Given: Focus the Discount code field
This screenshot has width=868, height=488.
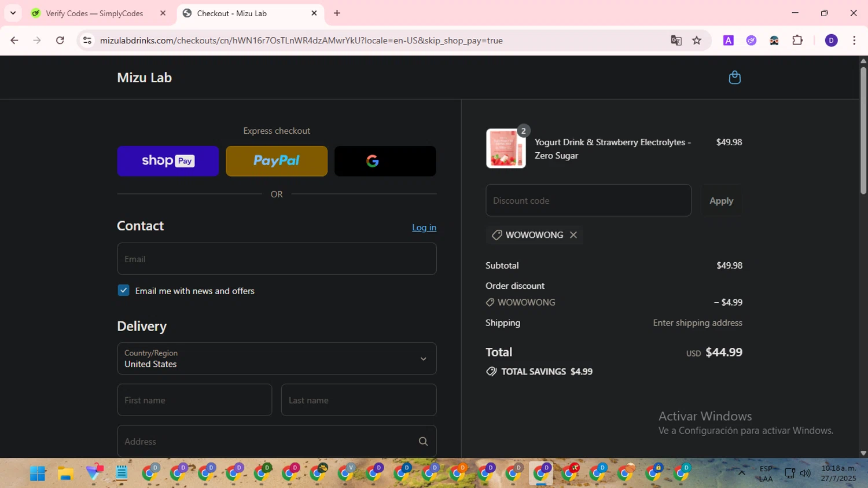Looking at the screenshot, I should tap(589, 200).
